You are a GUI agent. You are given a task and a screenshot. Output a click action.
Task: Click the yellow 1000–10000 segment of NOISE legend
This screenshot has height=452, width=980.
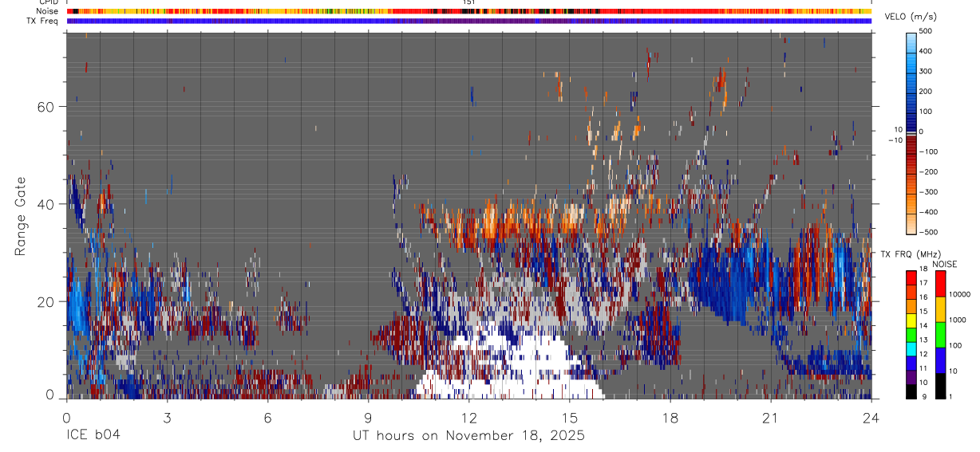(941, 309)
